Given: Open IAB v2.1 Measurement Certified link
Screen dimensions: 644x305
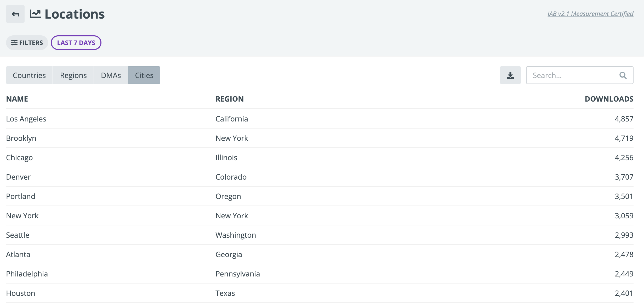Looking at the screenshot, I should (590, 14).
